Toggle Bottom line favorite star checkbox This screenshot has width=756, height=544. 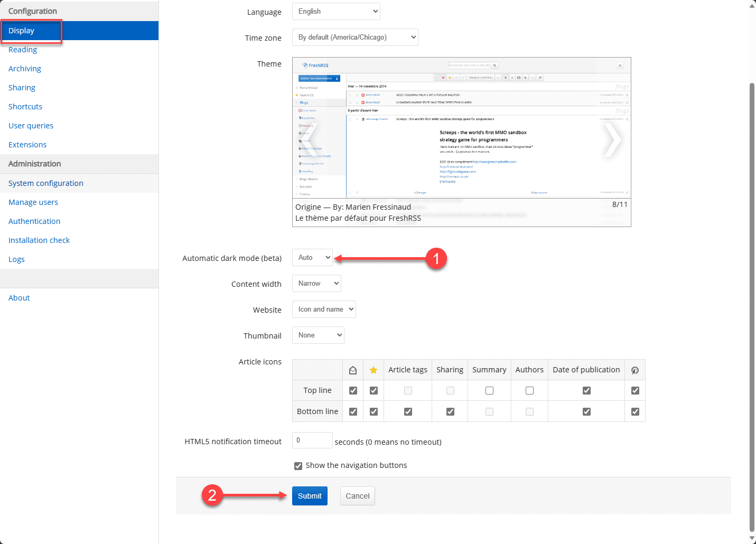coord(374,412)
